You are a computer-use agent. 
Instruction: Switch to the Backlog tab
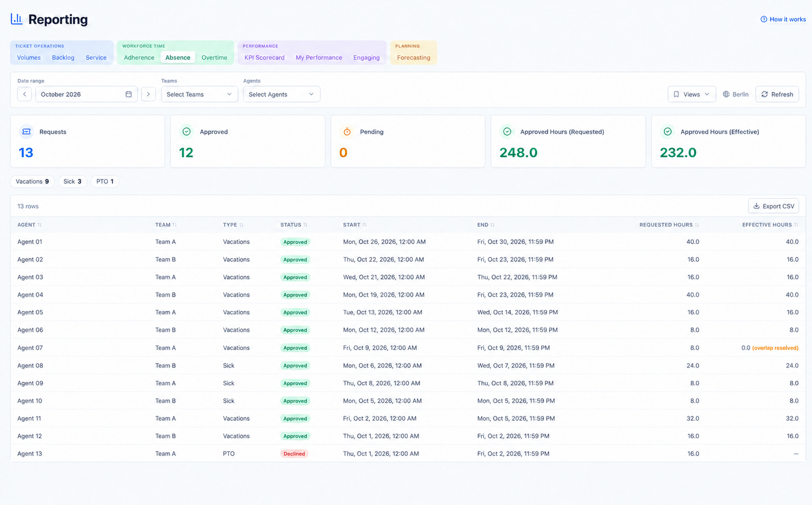click(63, 58)
